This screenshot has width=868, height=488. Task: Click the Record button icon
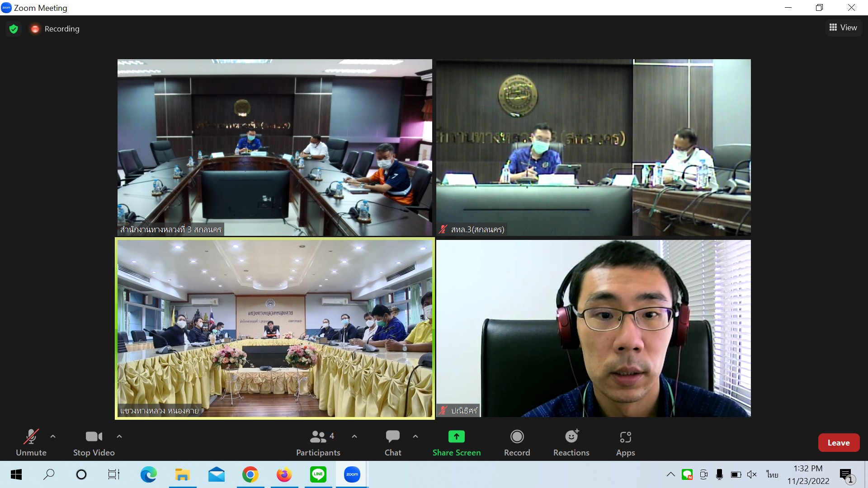(x=517, y=436)
